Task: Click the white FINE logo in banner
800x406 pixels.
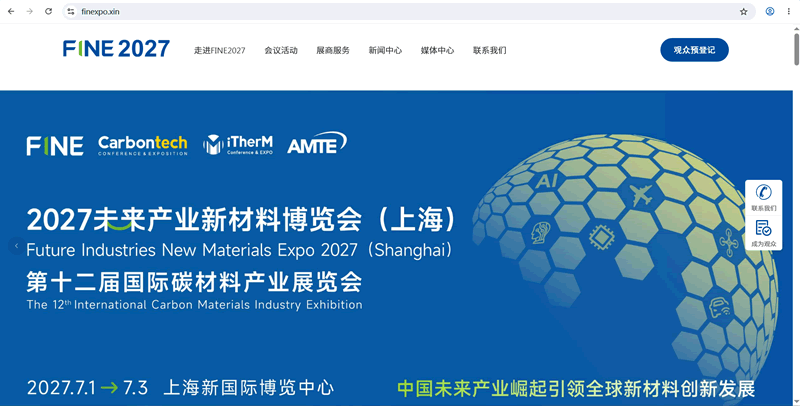Action: (55, 146)
